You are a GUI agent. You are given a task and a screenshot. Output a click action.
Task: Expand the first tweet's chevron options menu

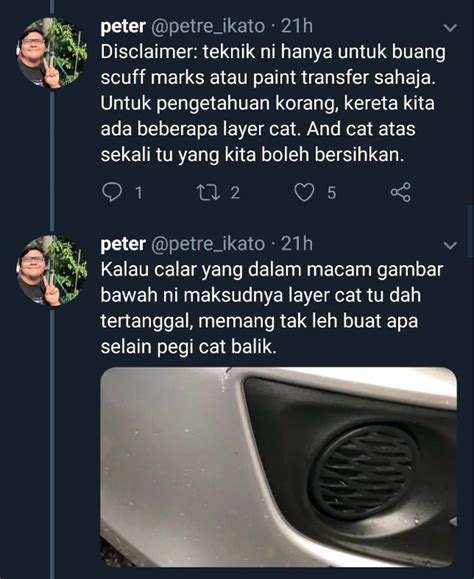450,28
